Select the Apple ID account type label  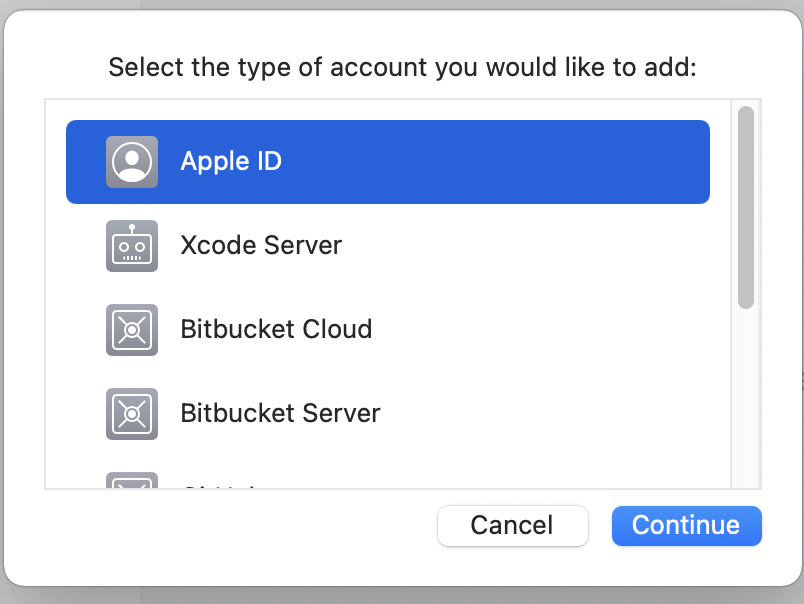(x=231, y=162)
